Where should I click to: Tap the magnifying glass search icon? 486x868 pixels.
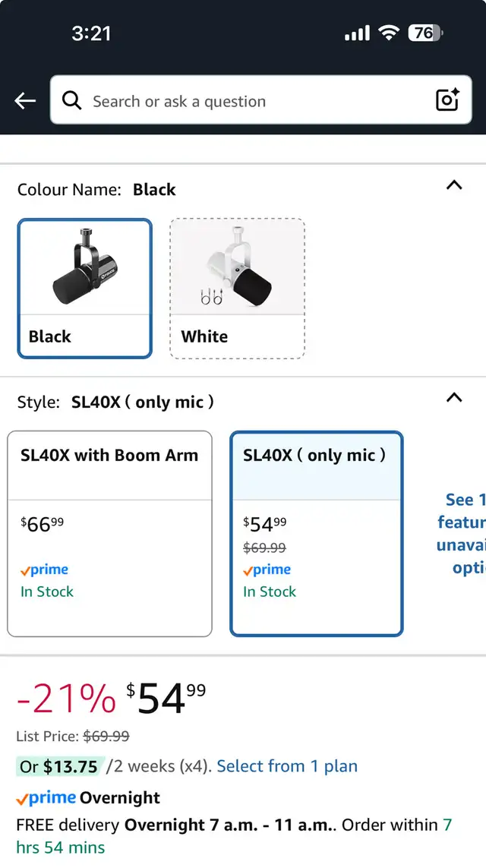71,101
